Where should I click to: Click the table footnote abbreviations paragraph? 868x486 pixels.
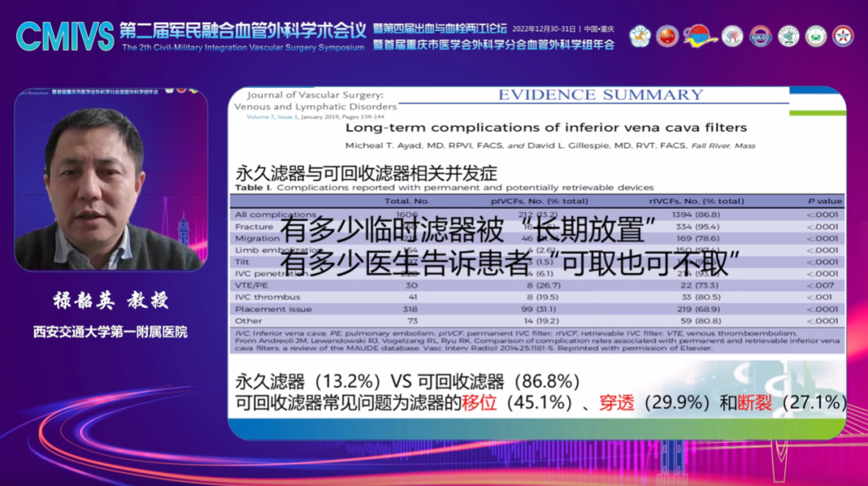[537, 341]
